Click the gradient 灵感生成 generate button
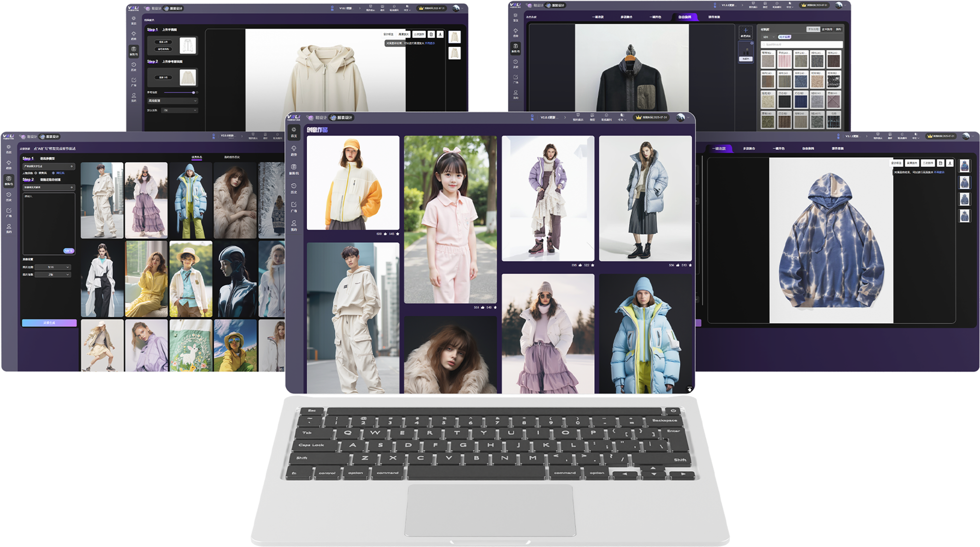The image size is (980, 547). (x=49, y=322)
